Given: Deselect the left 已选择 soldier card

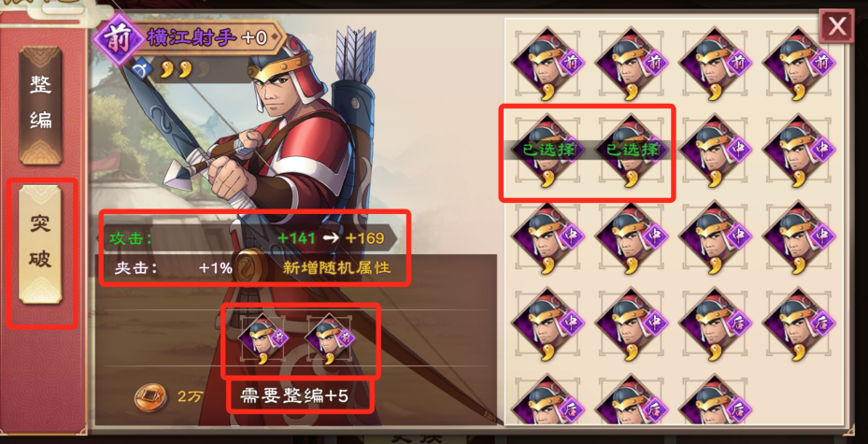Looking at the screenshot, I should 547,150.
